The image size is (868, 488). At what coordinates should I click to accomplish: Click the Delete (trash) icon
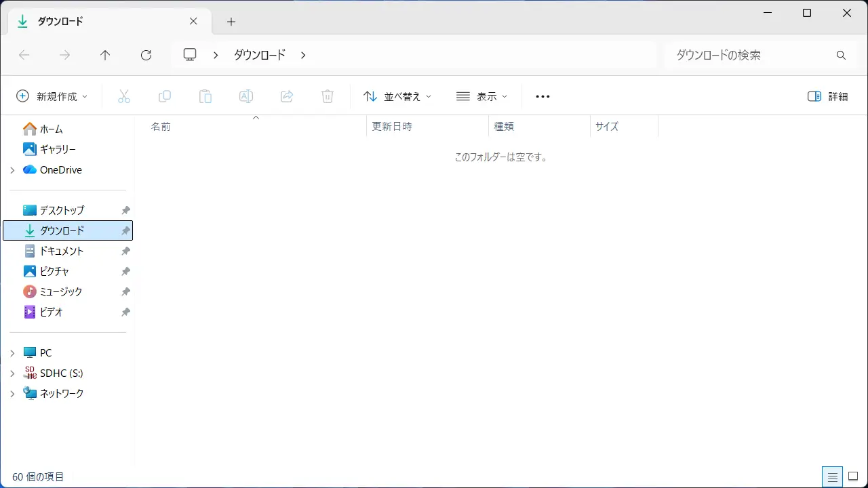(328, 96)
